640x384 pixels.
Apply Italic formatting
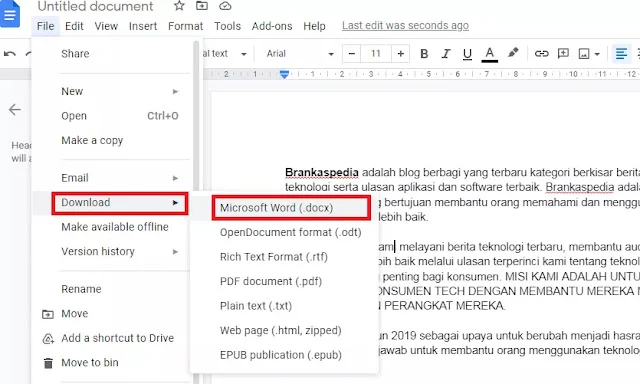(446, 53)
